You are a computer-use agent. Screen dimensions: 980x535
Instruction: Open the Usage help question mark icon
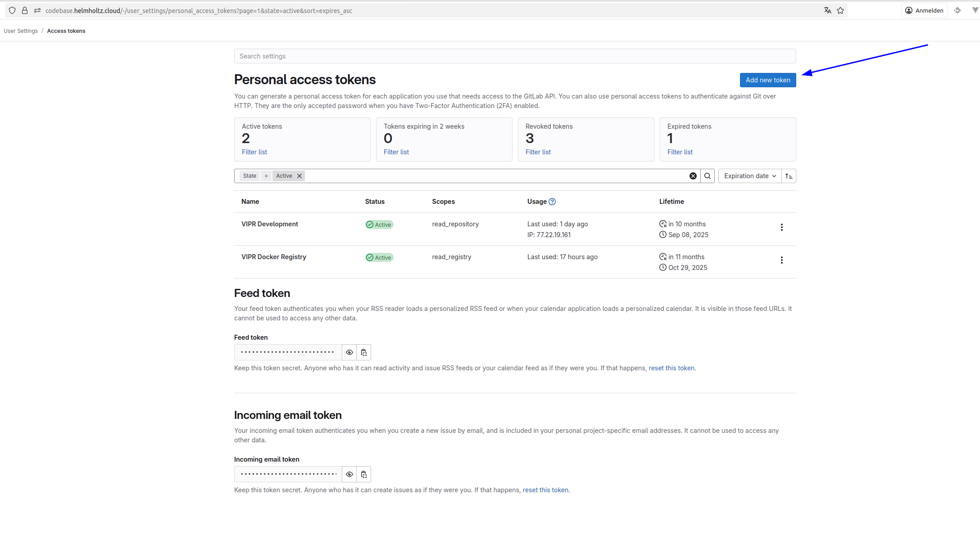point(552,202)
